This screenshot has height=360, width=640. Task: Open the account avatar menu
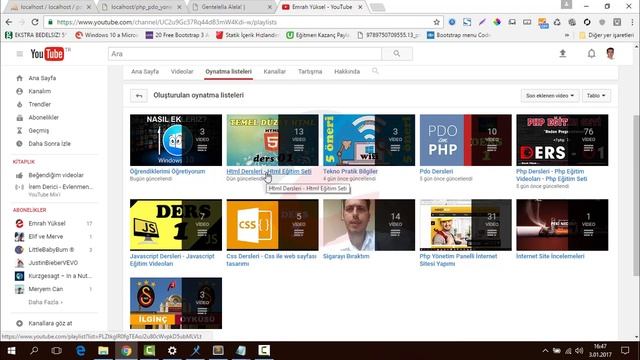[x=611, y=53]
